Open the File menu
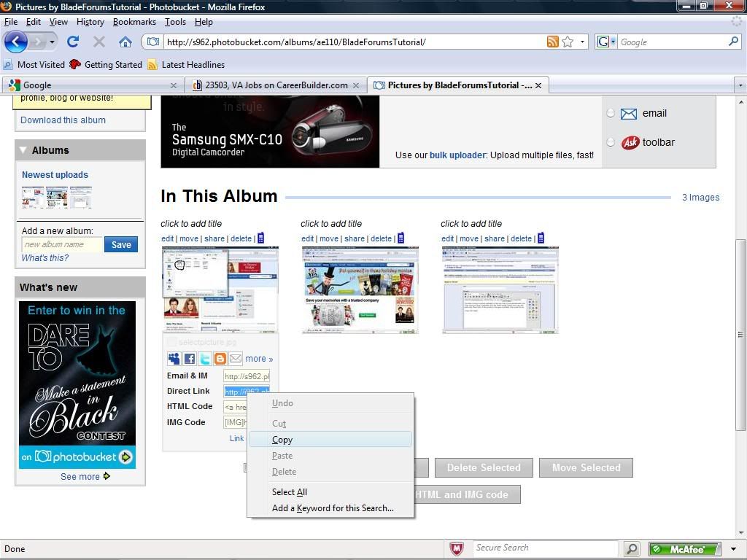Viewport: 747px width, 560px height. point(10,22)
